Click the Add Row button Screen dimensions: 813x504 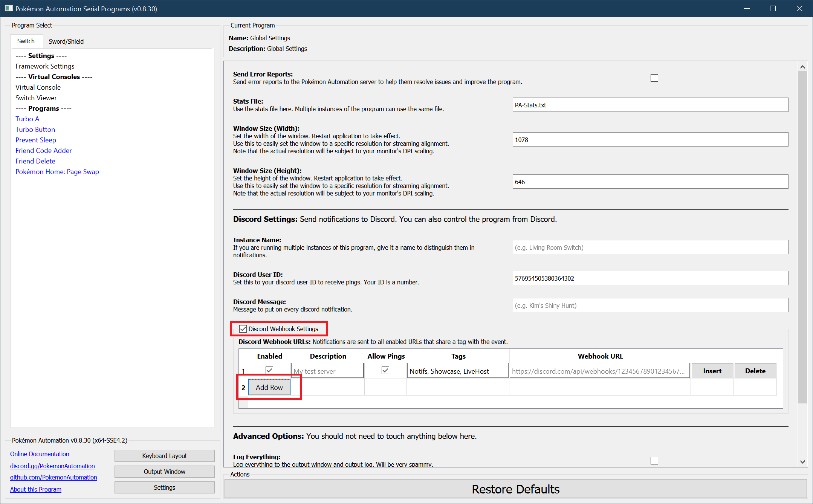(x=269, y=388)
